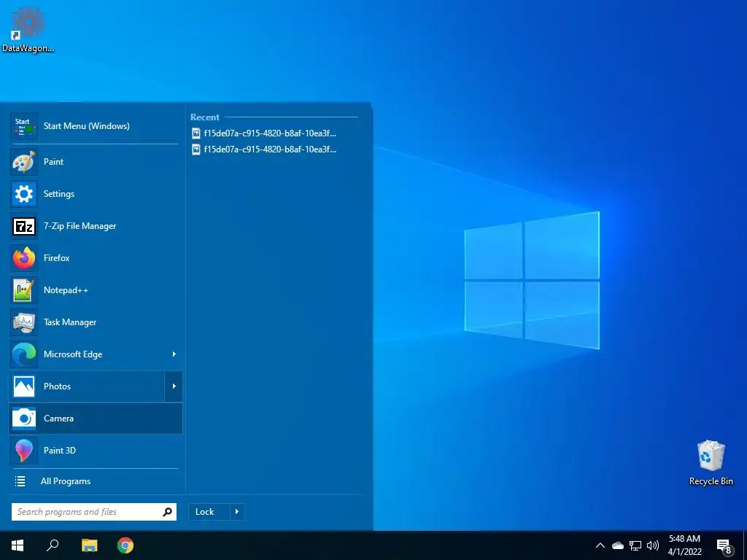The height and width of the screenshot is (560, 747).
Task: Click the OneDrive cloud tray icon
Action: coord(617,545)
